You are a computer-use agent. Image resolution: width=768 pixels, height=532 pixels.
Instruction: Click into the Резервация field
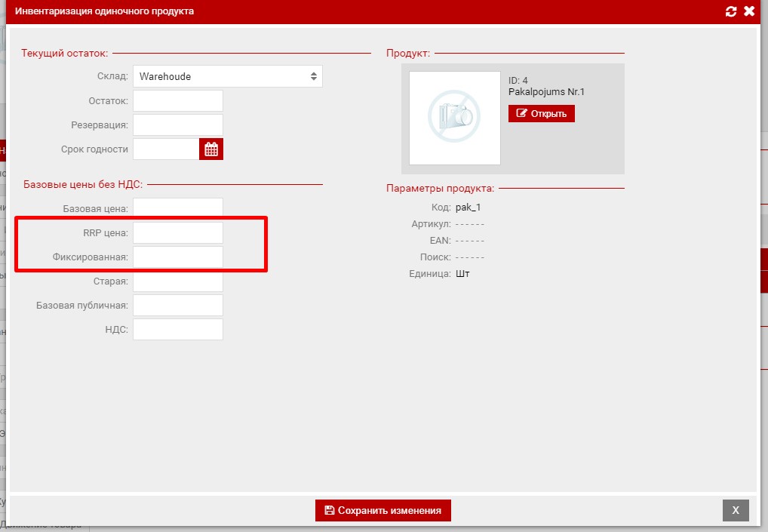click(178, 125)
